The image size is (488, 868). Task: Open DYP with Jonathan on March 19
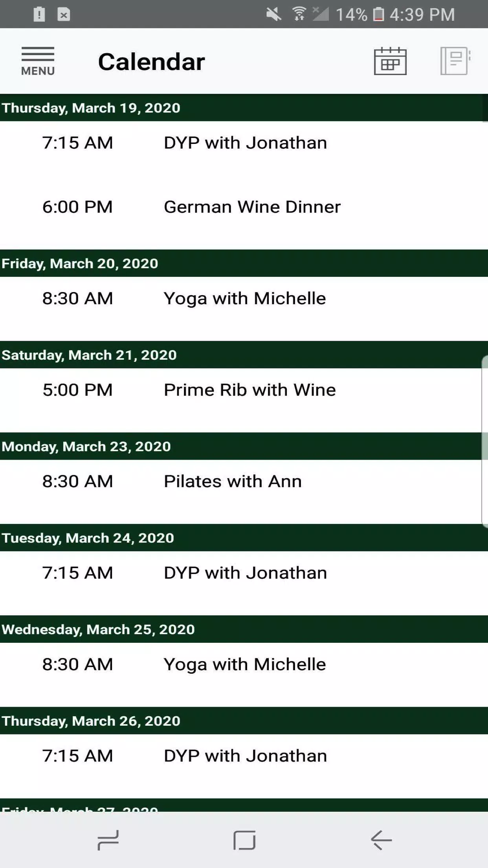(x=244, y=143)
